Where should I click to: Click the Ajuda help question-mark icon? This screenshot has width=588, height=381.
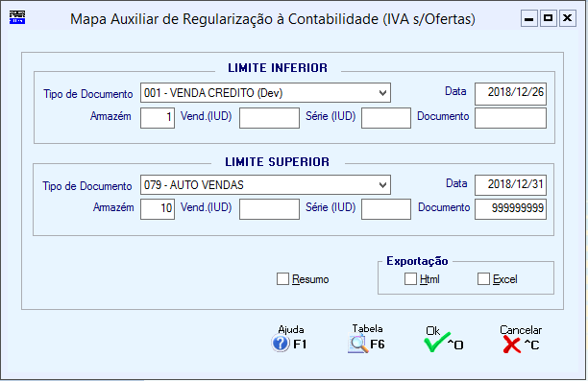point(281,344)
